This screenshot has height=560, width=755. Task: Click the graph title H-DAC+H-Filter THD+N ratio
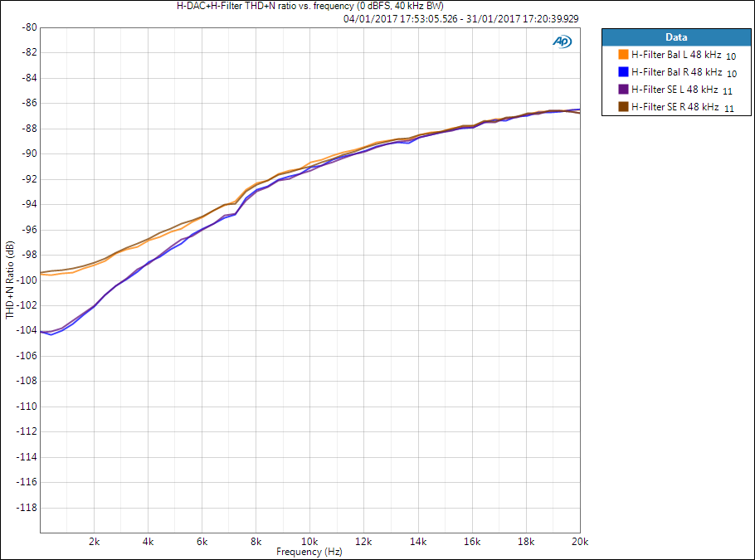click(x=310, y=6)
